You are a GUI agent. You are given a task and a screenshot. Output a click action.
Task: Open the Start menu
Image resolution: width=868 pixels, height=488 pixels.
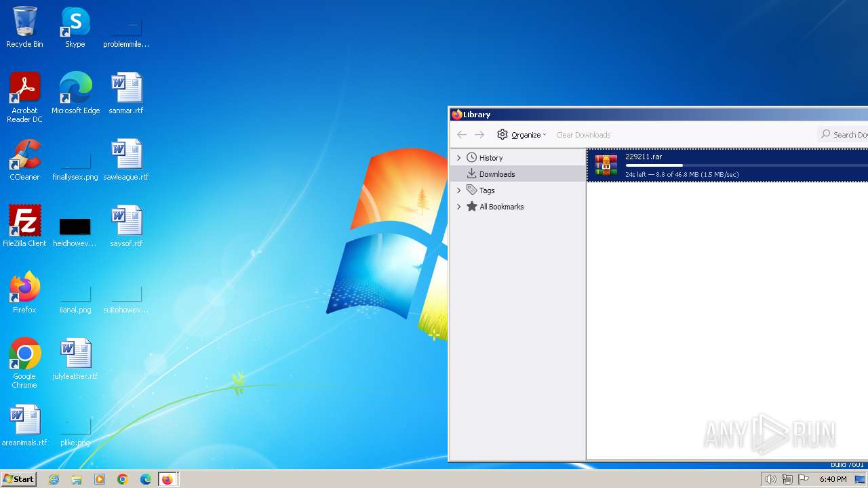click(18, 479)
